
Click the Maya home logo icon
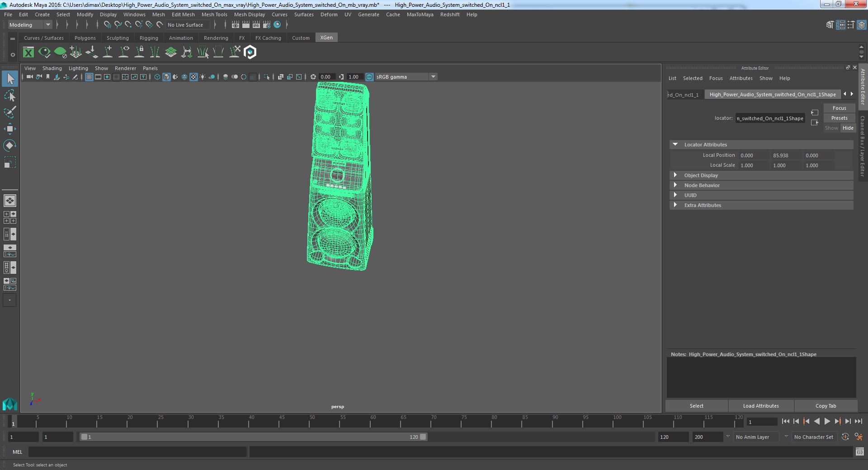(9, 404)
